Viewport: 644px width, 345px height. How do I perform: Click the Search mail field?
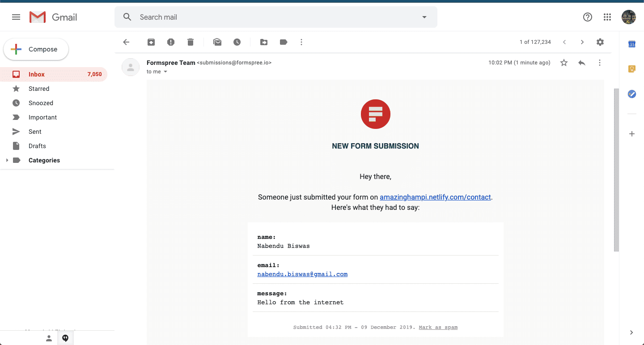click(275, 17)
